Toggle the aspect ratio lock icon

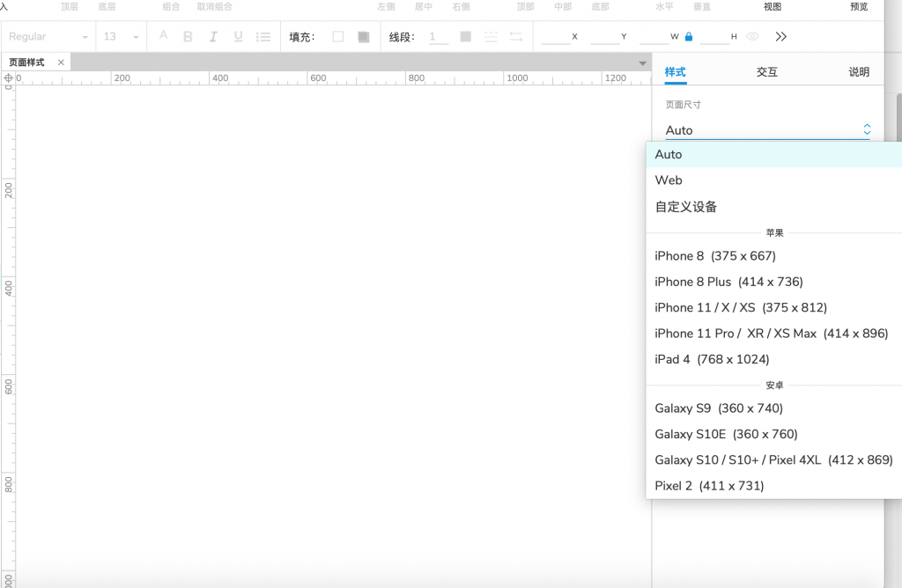(689, 37)
